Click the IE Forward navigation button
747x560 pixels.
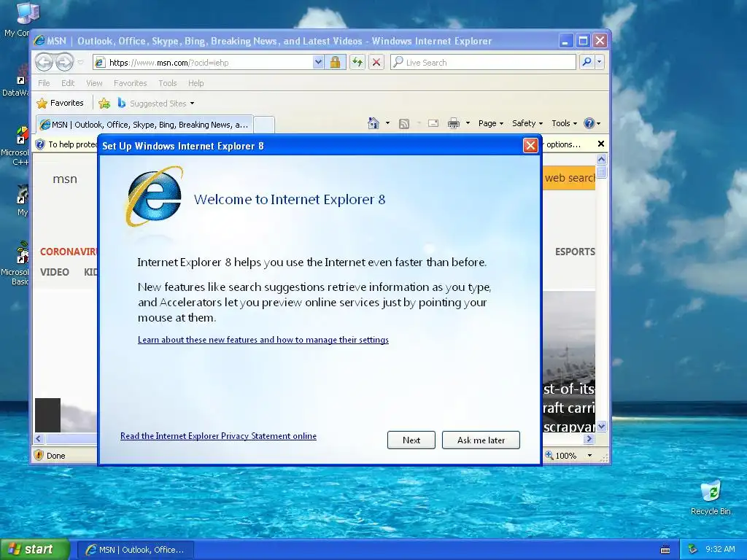coord(65,63)
